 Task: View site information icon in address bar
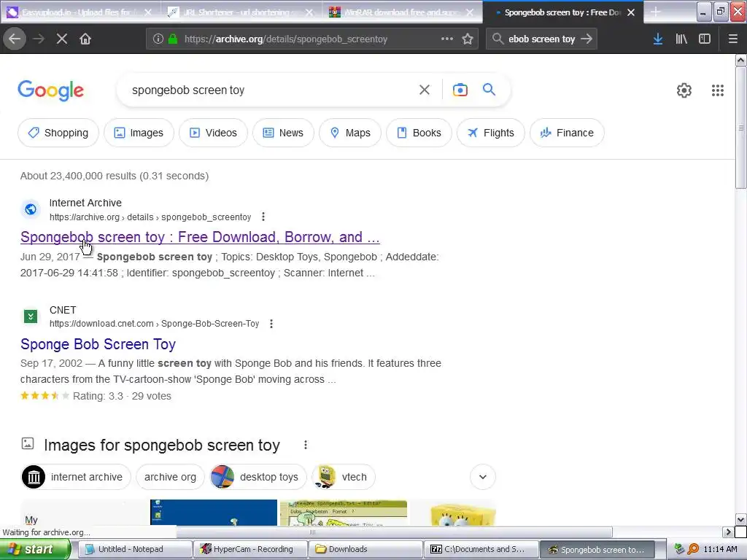pos(158,39)
